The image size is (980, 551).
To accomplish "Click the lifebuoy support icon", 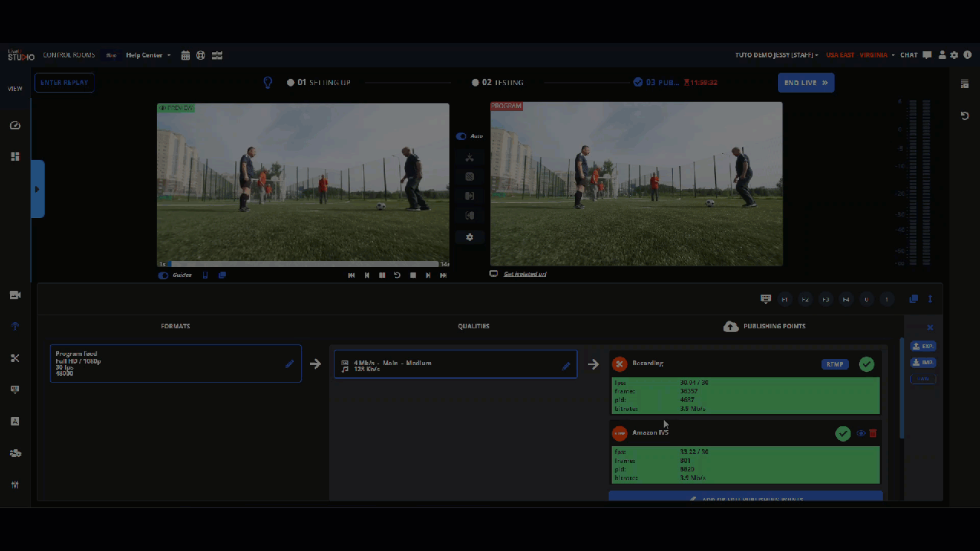I will [201, 55].
